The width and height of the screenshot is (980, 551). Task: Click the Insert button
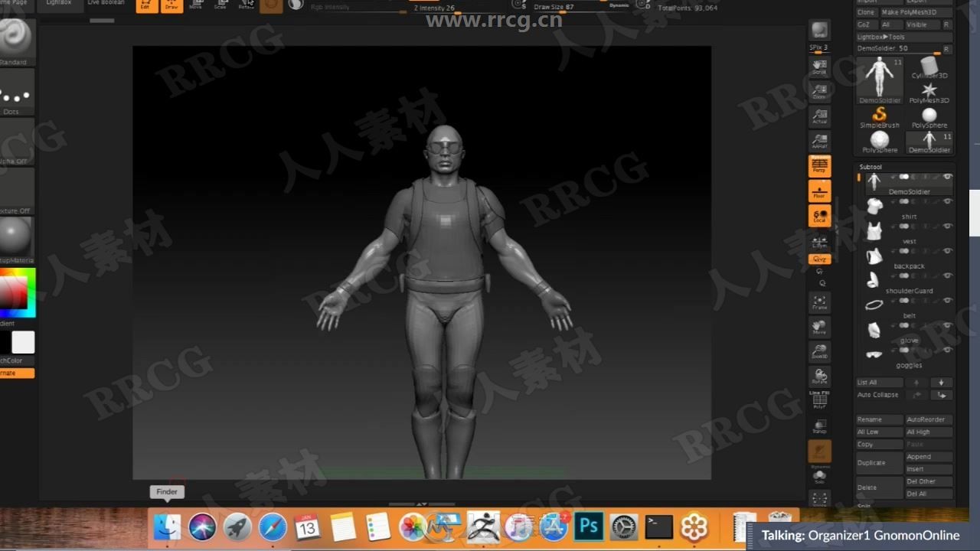coord(929,469)
